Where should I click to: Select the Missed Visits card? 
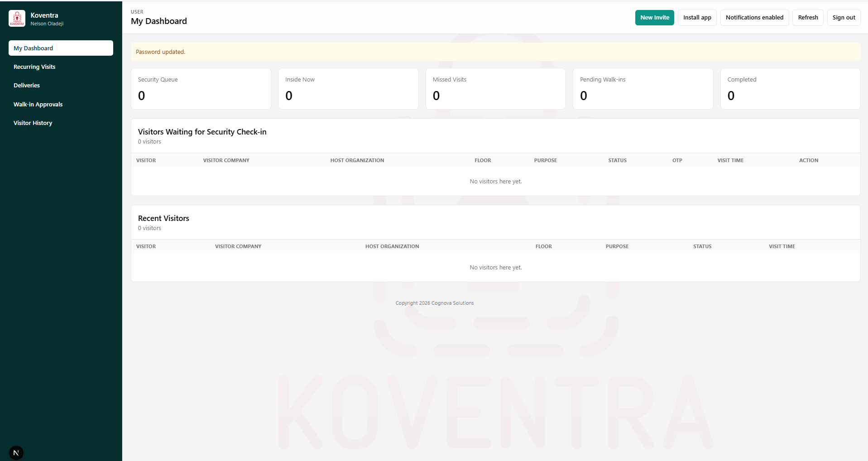coord(496,89)
